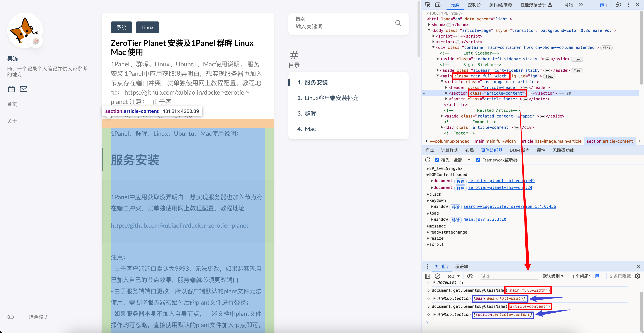Expand the HTMLCollection [section.article-content] result

[x=435, y=315]
